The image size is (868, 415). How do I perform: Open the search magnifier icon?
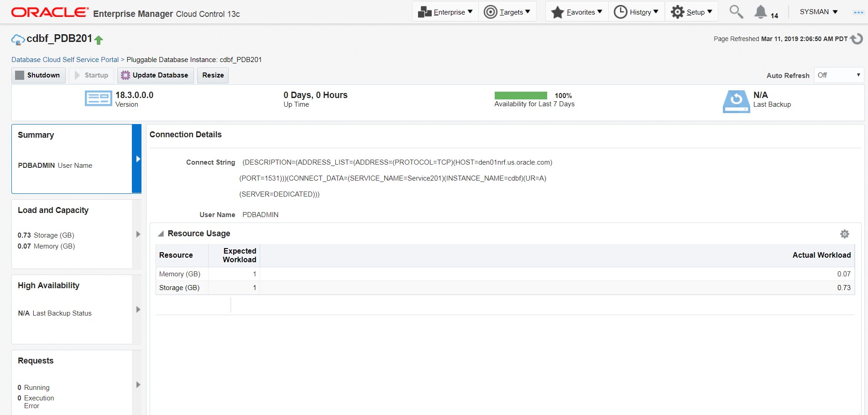coord(736,12)
